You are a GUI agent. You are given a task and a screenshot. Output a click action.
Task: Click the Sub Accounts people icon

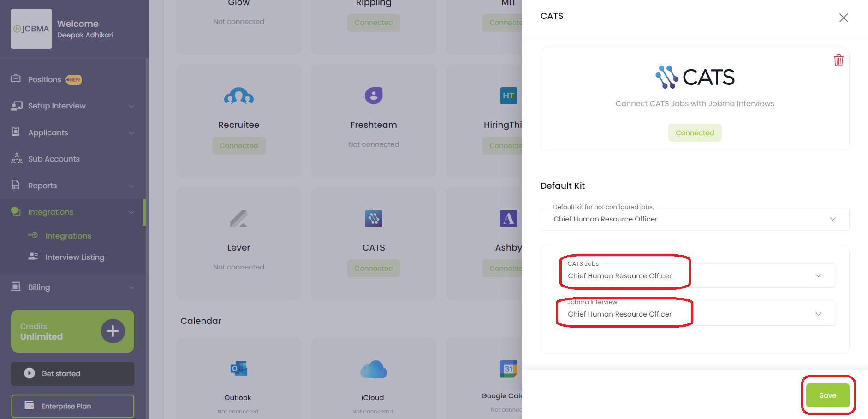tap(17, 158)
